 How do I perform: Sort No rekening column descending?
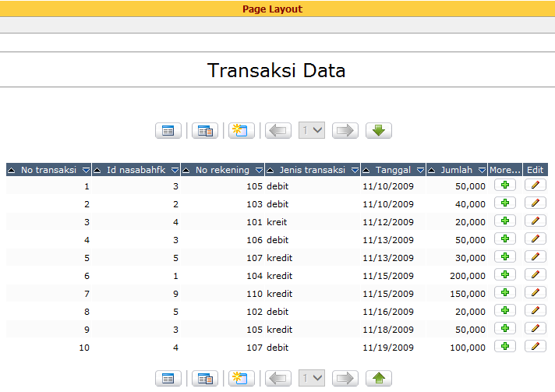259,170
